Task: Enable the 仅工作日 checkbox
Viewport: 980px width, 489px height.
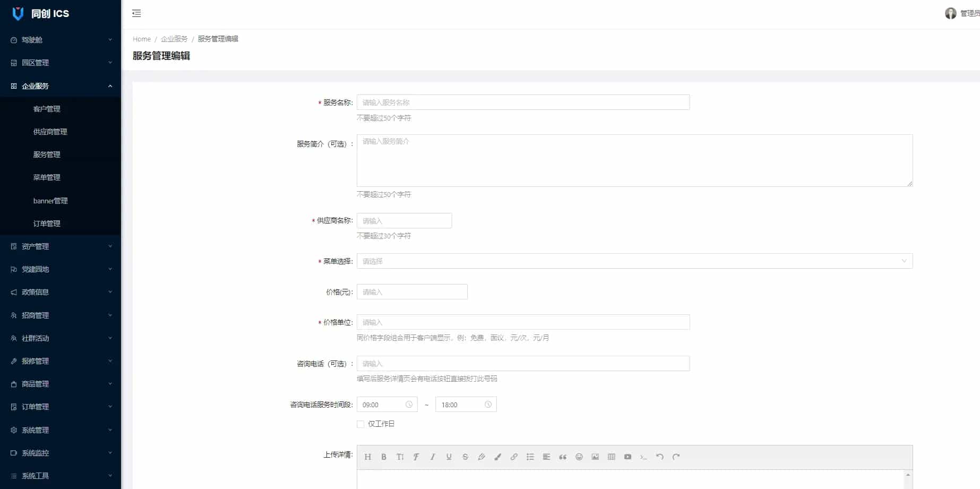Action: click(360, 424)
